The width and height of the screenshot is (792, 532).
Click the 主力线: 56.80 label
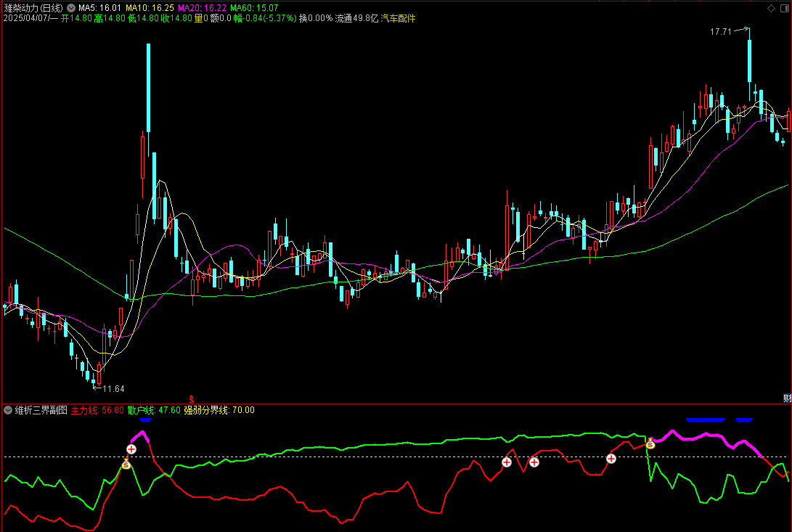click(x=97, y=410)
